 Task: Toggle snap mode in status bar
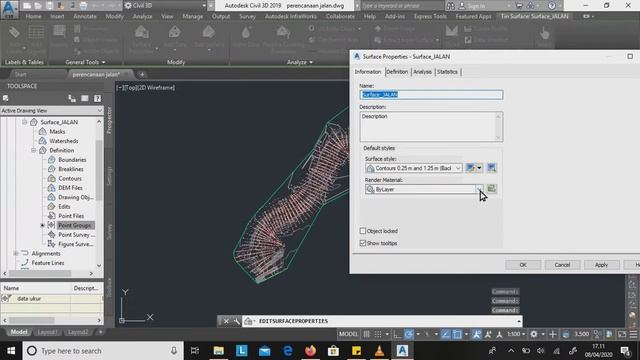(x=378, y=334)
